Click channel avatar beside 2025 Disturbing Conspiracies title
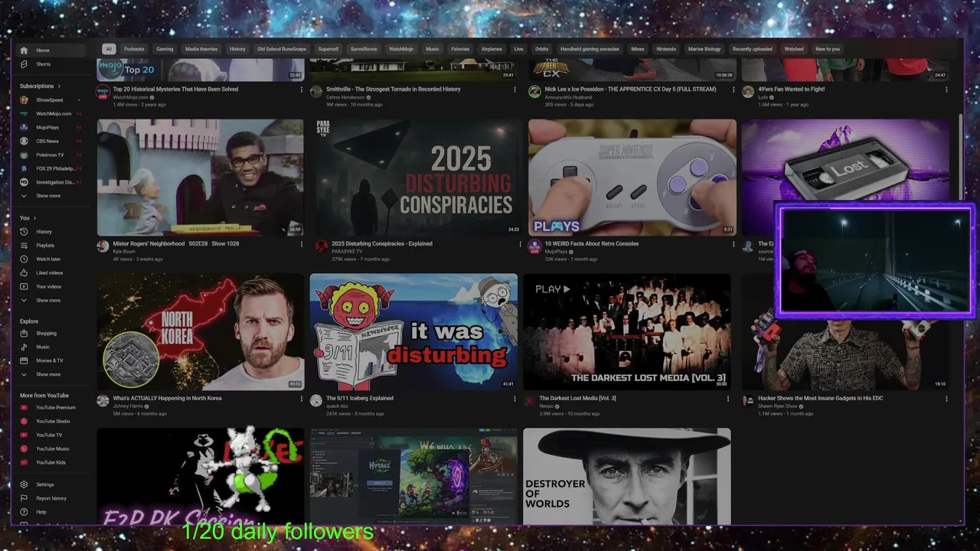 click(321, 246)
